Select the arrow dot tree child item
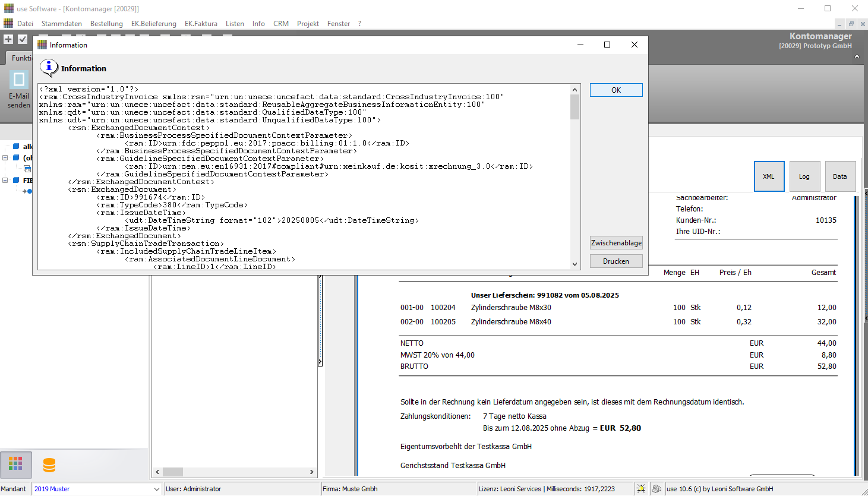The image size is (868, 496). point(27,191)
